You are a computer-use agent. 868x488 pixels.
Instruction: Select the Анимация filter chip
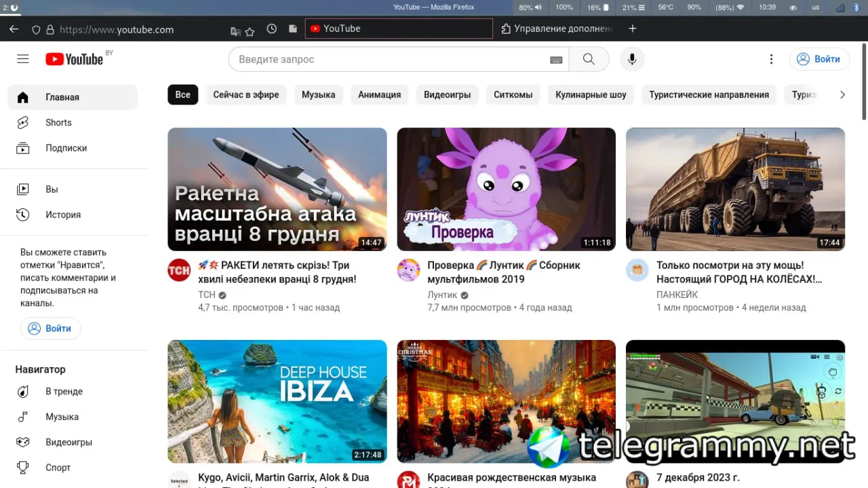click(x=380, y=94)
